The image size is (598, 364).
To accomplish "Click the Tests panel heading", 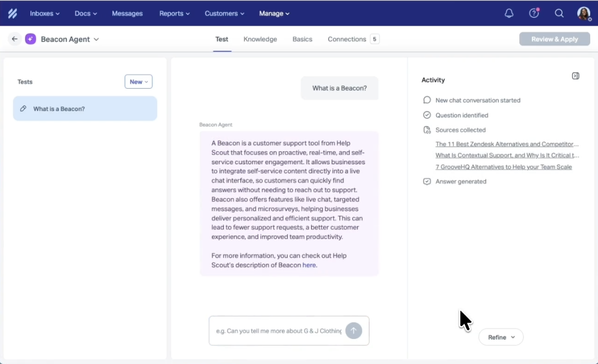I will (25, 81).
